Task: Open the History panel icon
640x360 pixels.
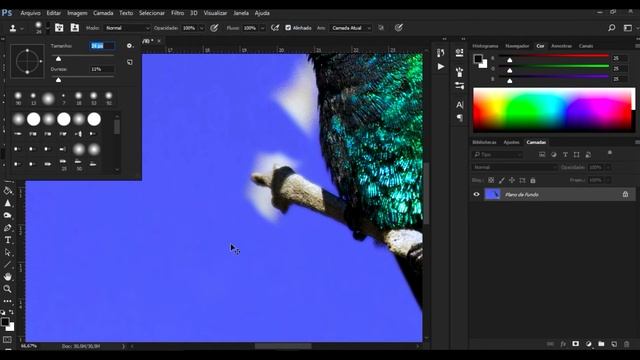Action: coord(440,52)
